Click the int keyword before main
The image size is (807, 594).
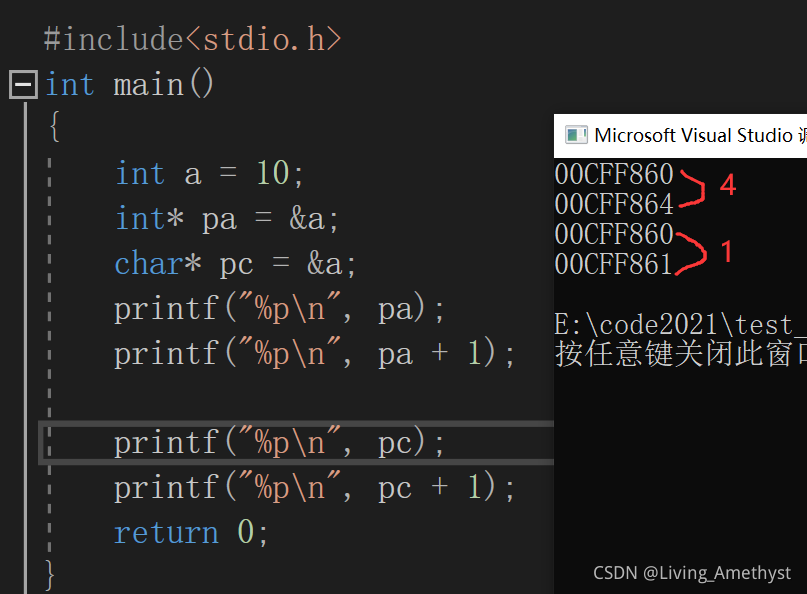(70, 84)
